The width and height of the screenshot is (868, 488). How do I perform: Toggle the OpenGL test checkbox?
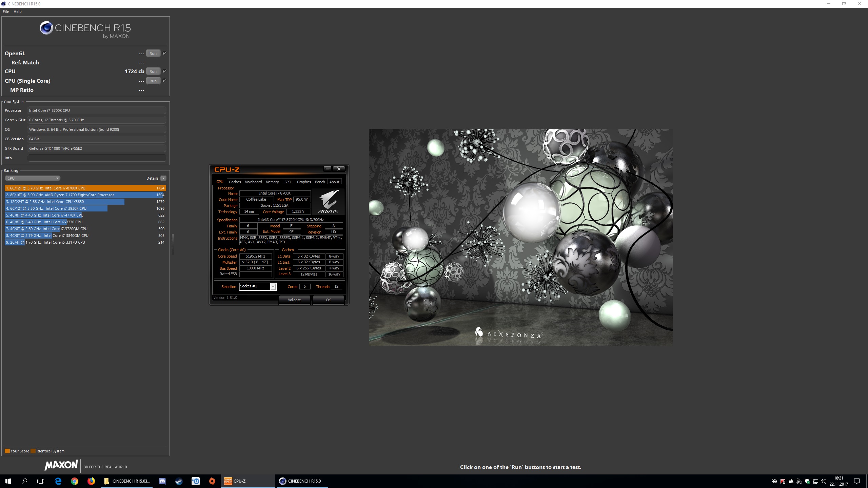tap(164, 53)
